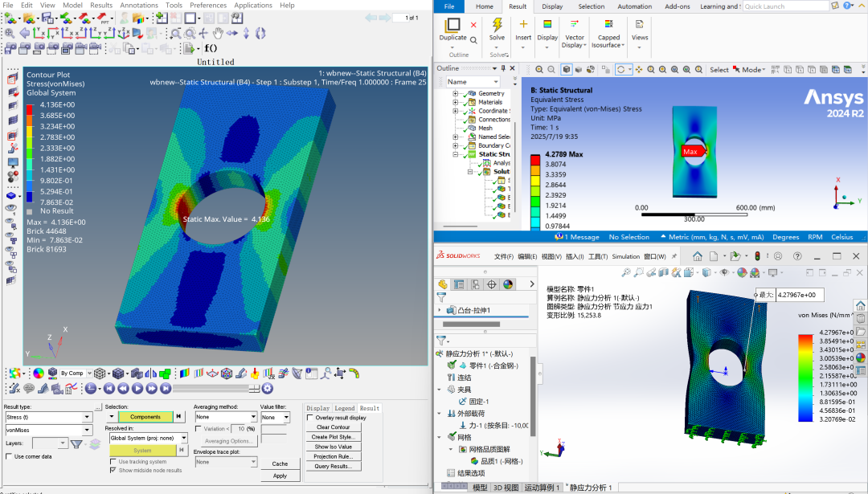Toggle the Variation checkbox
Screen dimensions: 868x494
(199, 429)
